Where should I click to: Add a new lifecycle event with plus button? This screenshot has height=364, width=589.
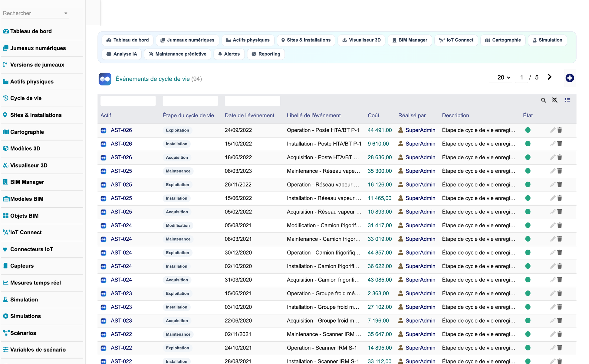[x=570, y=78]
